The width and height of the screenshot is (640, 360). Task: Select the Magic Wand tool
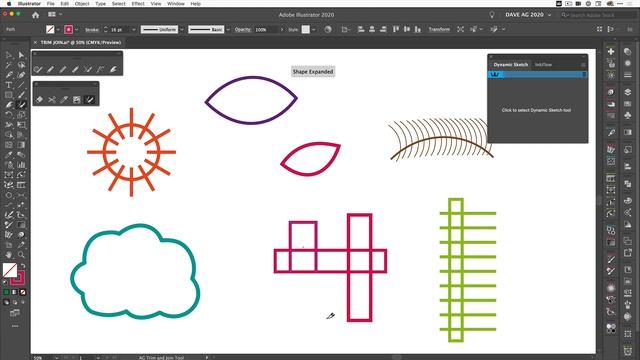9,65
